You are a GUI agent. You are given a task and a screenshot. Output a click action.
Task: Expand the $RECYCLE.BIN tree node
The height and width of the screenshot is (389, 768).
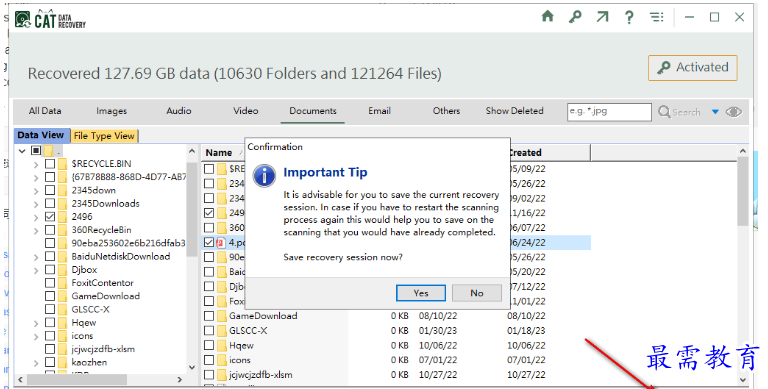(36, 165)
